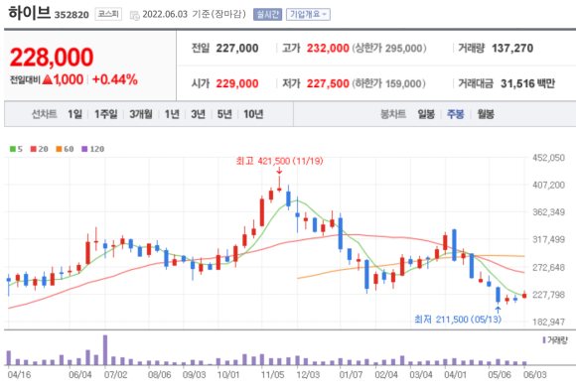Select the 3년 line chart tab
The height and width of the screenshot is (392, 576).
click(x=198, y=114)
